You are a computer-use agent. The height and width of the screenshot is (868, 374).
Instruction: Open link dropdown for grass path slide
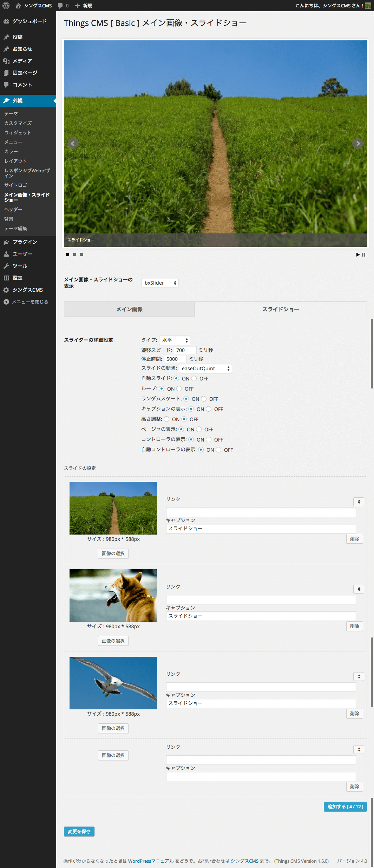(359, 502)
